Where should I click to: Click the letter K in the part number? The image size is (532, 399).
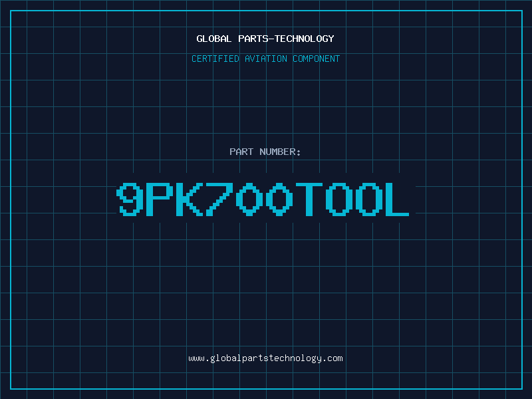pyautogui.click(x=190, y=199)
